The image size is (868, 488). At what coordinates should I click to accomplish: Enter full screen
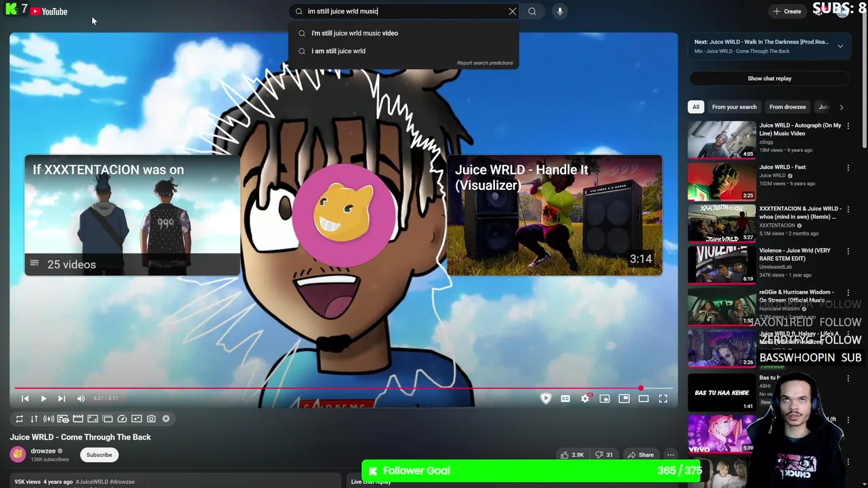[x=663, y=399]
